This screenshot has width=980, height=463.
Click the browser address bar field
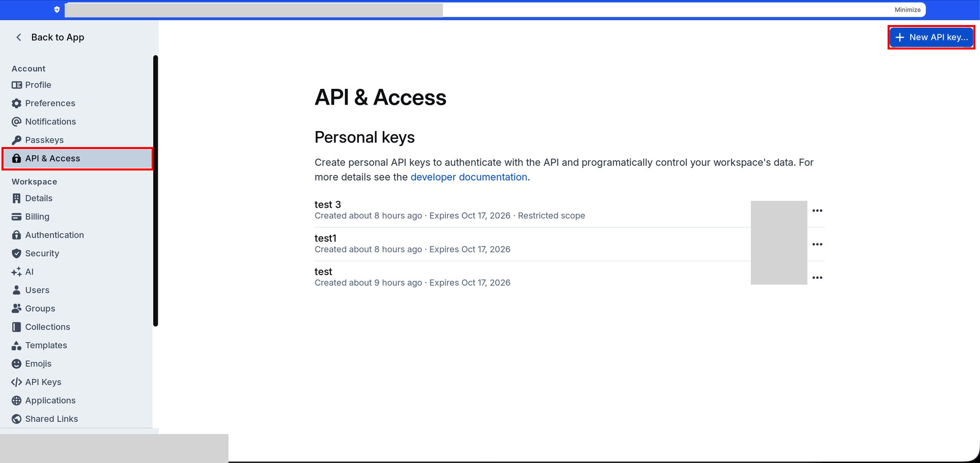point(495,10)
